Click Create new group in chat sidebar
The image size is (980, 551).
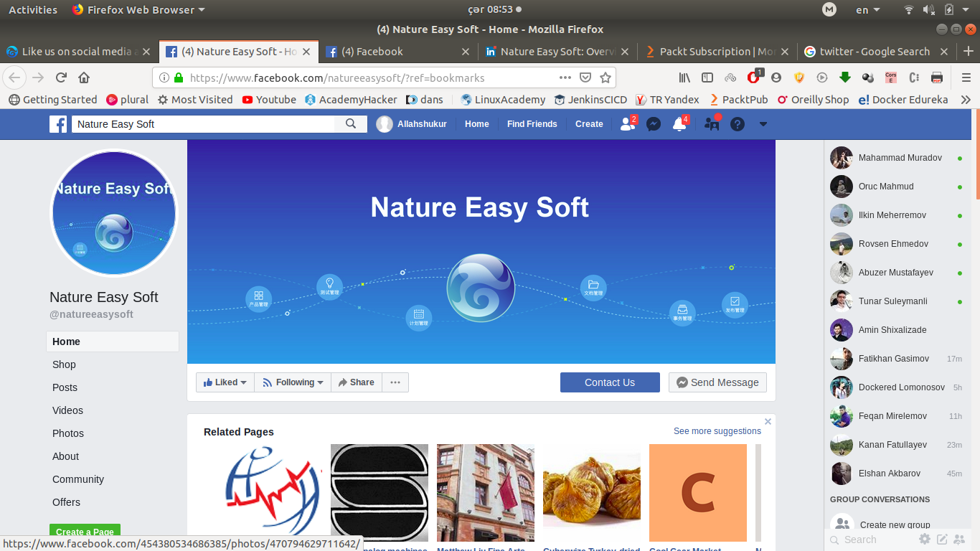[895, 525]
